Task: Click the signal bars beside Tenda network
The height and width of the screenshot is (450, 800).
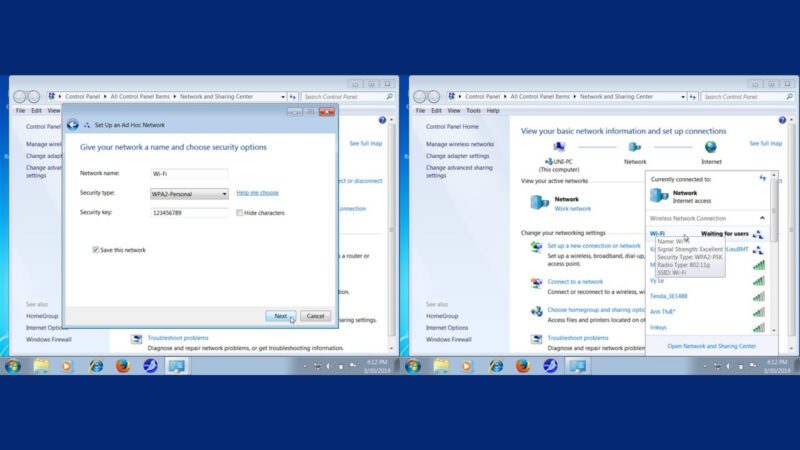Action: click(x=758, y=296)
